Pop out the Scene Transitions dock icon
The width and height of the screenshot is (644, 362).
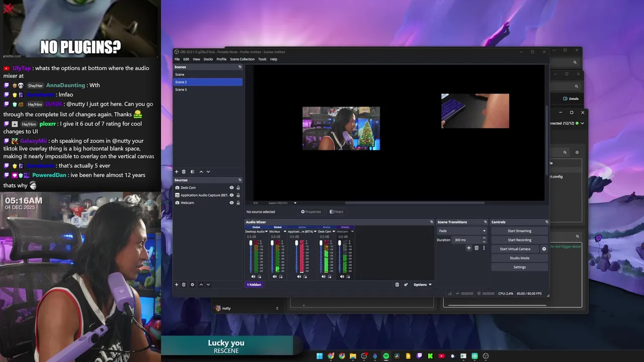486,222
